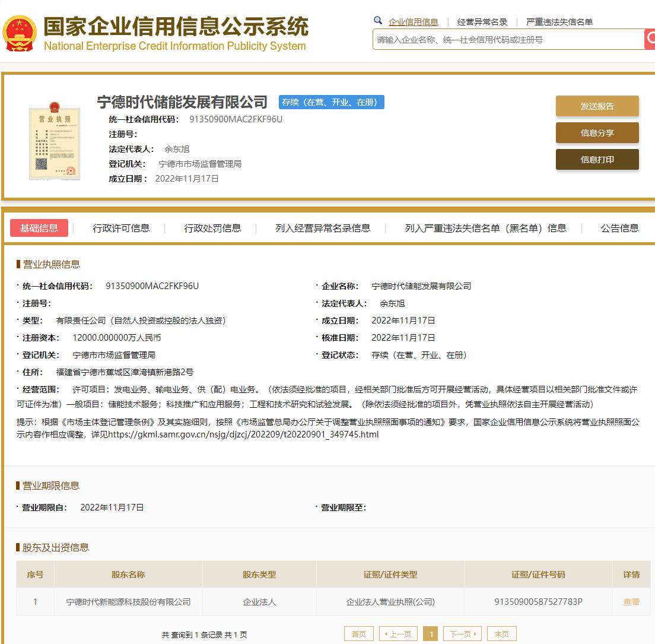Click registered capital 12000.000000万人民币 value

click(116, 338)
